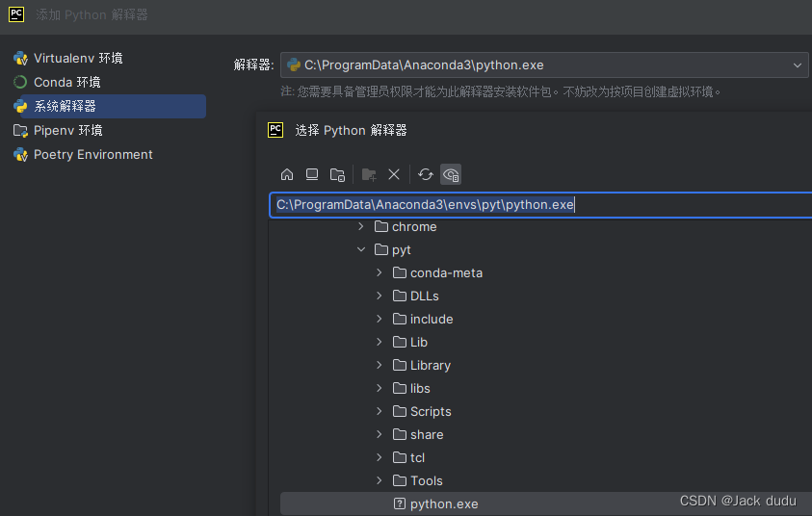
Task: Click the path input field in the file chooser
Action: point(540,205)
